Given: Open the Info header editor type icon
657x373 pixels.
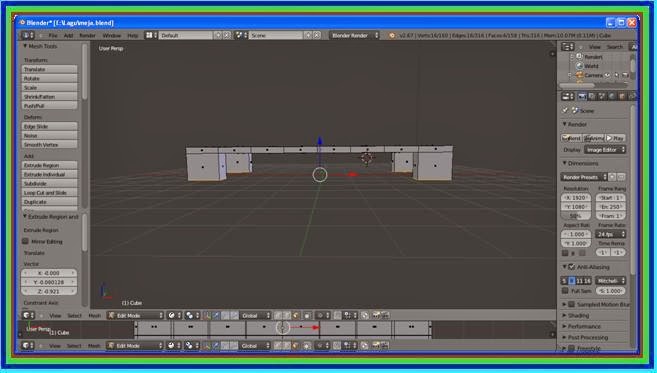Looking at the screenshot, I should tap(28, 35).
